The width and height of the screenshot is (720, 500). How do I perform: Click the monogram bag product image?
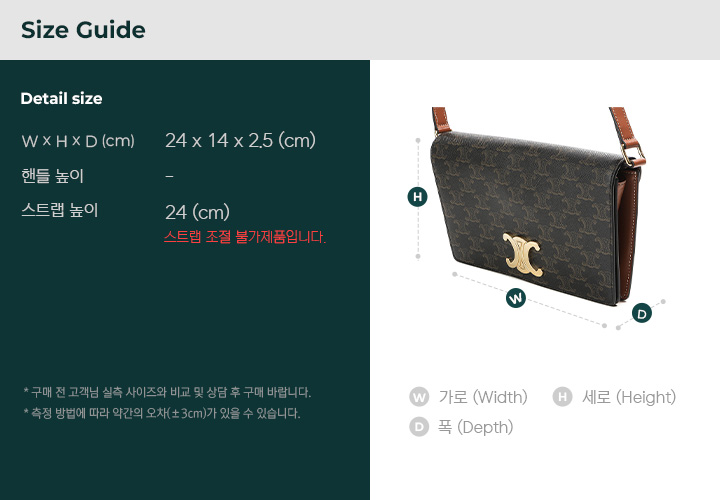coord(536,207)
